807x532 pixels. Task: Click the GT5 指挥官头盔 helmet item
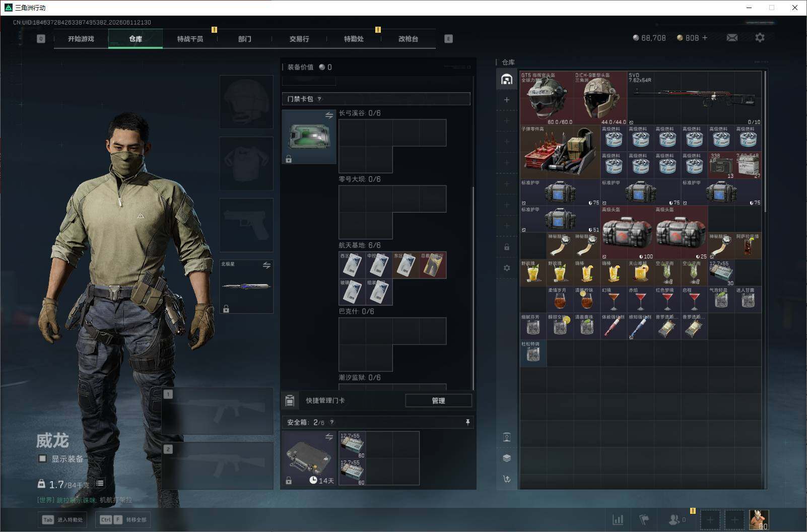pyautogui.click(x=547, y=98)
